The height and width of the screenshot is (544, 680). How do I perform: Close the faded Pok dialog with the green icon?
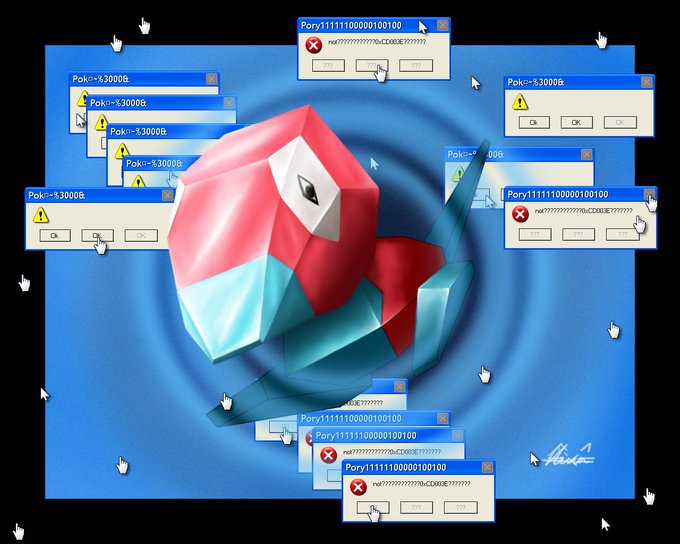click(x=586, y=154)
